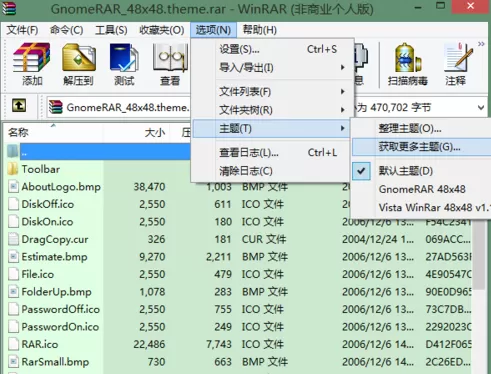
Task: Click the PasswordOn.ico file icon
Action: (13, 327)
